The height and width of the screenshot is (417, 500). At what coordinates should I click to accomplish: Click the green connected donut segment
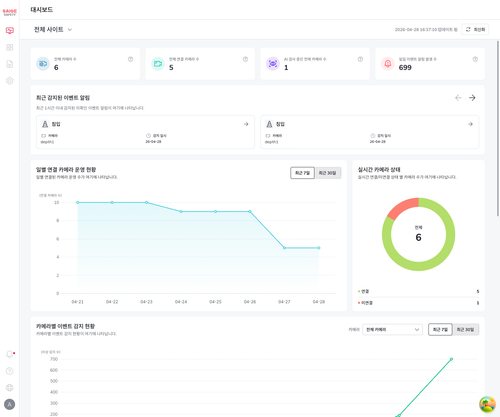pyautogui.click(x=437, y=260)
